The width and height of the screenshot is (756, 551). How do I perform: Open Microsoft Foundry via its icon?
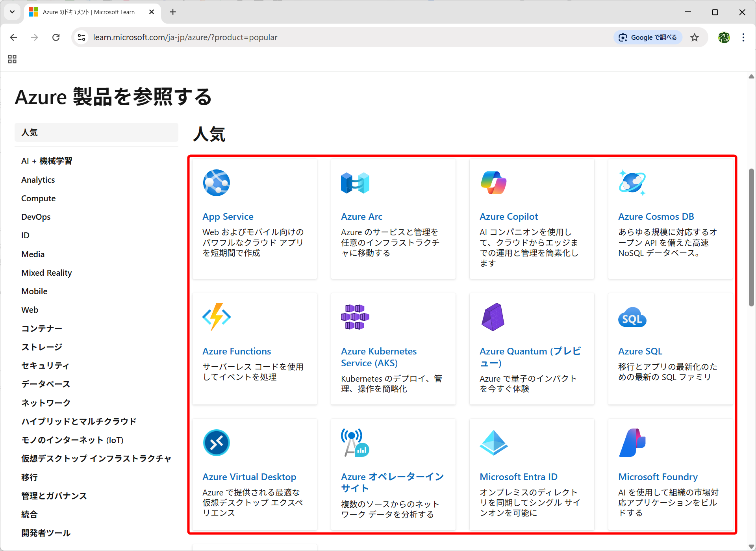[632, 443]
